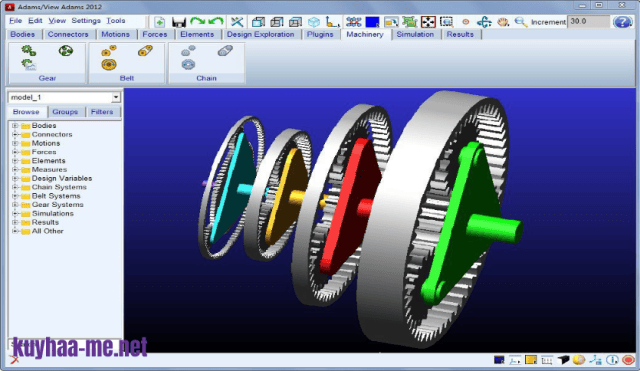This screenshot has width=640, height=371.
Task: Click the solid blue background color square
Action: [372, 22]
